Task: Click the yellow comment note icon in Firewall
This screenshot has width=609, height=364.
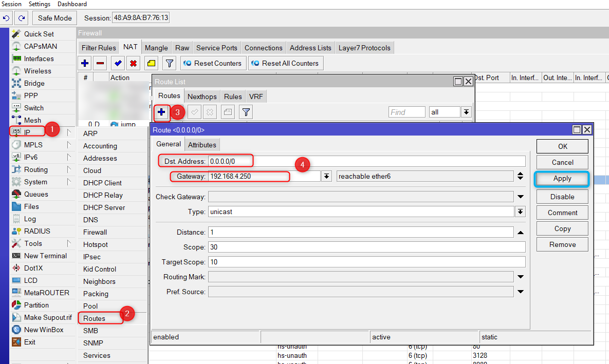Action: coord(151,64)
